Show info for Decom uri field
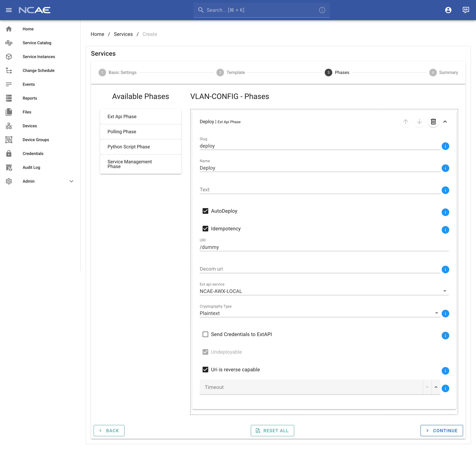Image resolution: width=476 pixels, height=449 pixels. [445, 269]
